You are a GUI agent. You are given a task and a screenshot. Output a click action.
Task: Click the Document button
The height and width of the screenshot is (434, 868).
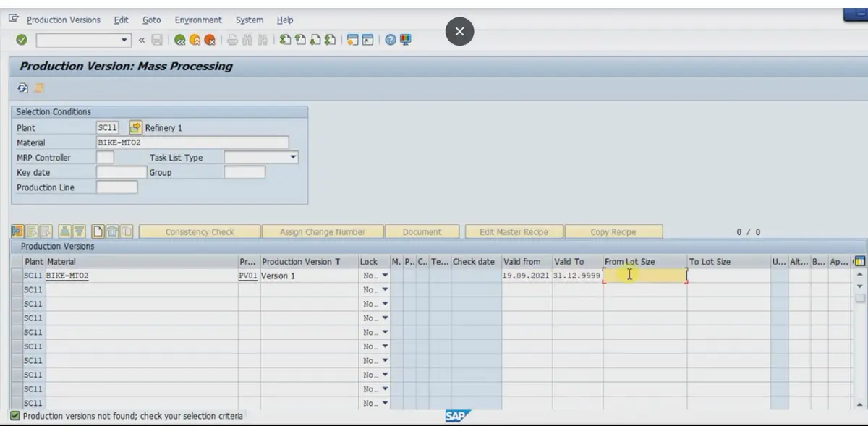pyautogui.click(x=422, y=232)
